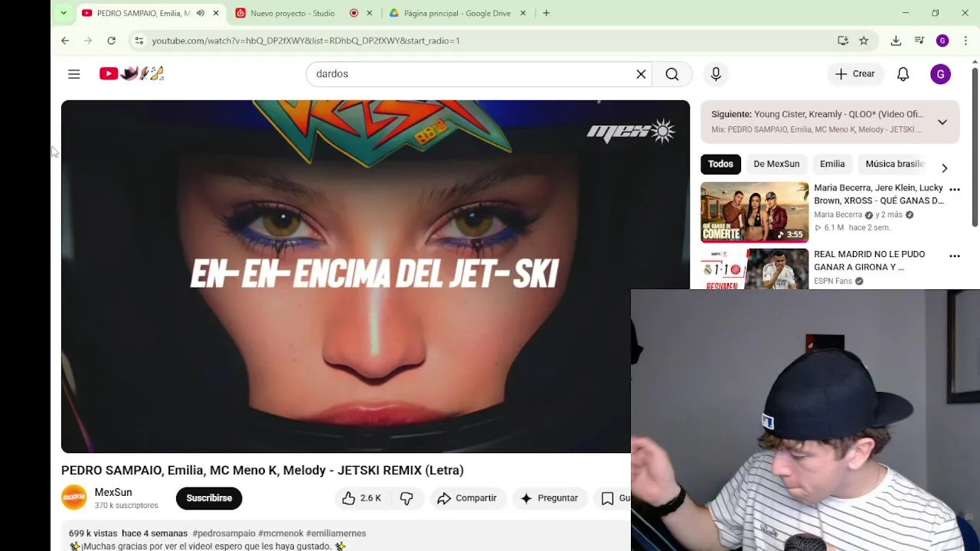
Task: Clear the search box text
Action: 641,74
